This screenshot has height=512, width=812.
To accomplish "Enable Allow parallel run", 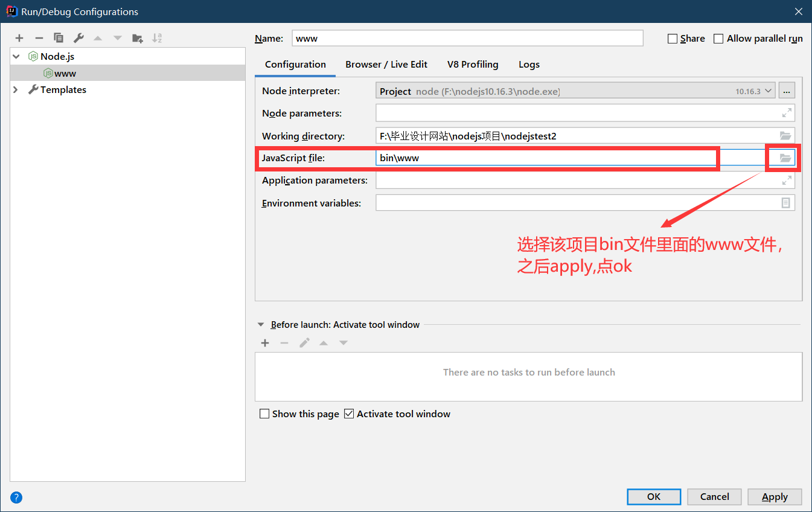I will click(x=718, y=38).
